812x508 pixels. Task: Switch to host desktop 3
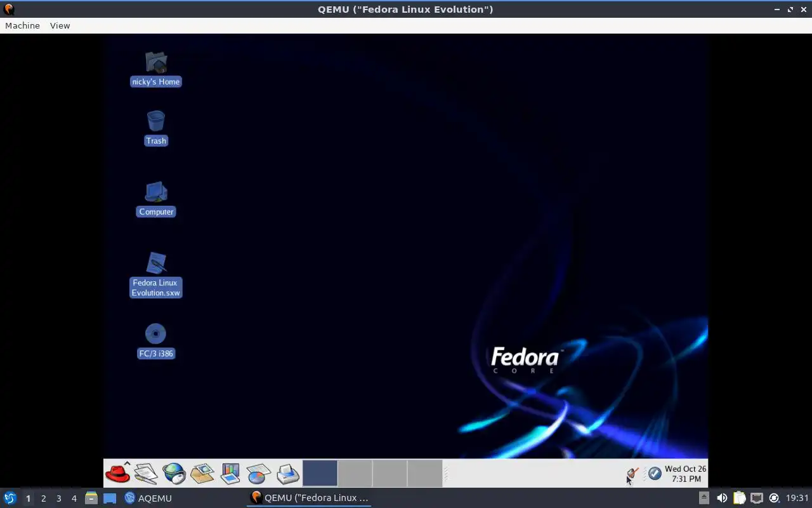pos(58,498)
